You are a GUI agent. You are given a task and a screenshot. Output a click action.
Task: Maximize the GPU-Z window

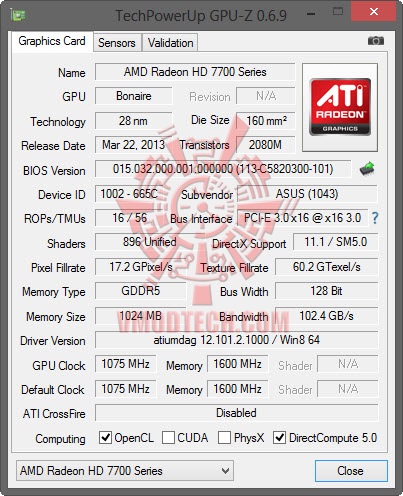click(338, 12)
